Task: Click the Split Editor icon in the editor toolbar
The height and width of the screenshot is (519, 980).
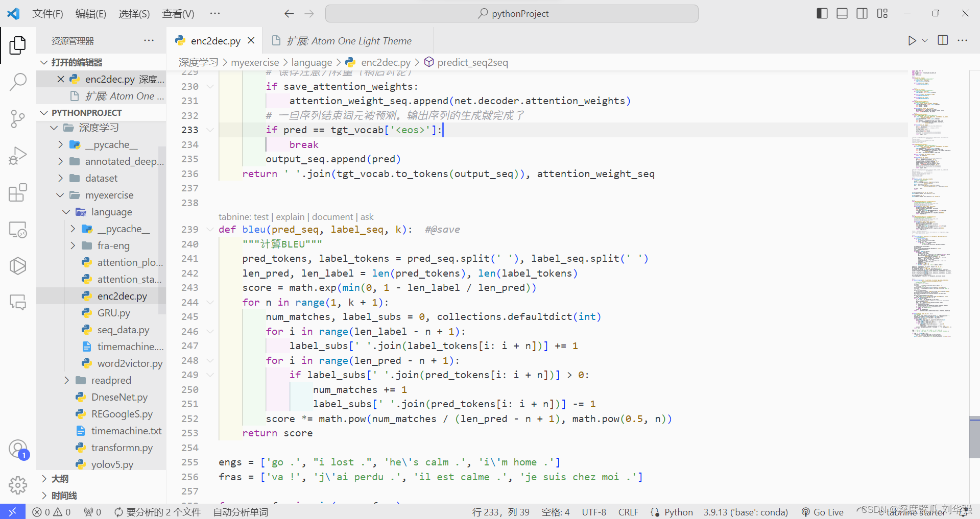Action: point(942,40)
